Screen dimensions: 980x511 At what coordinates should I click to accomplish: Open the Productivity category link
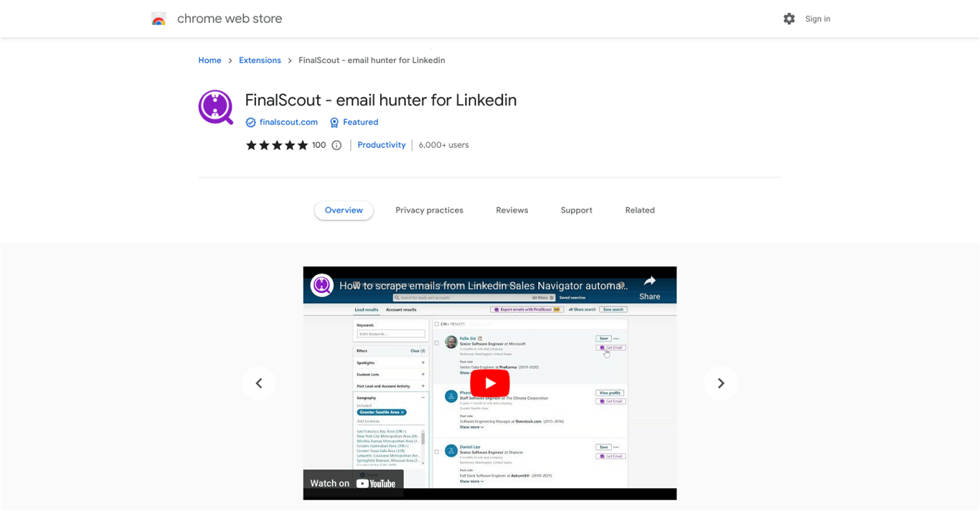(382, 145)
